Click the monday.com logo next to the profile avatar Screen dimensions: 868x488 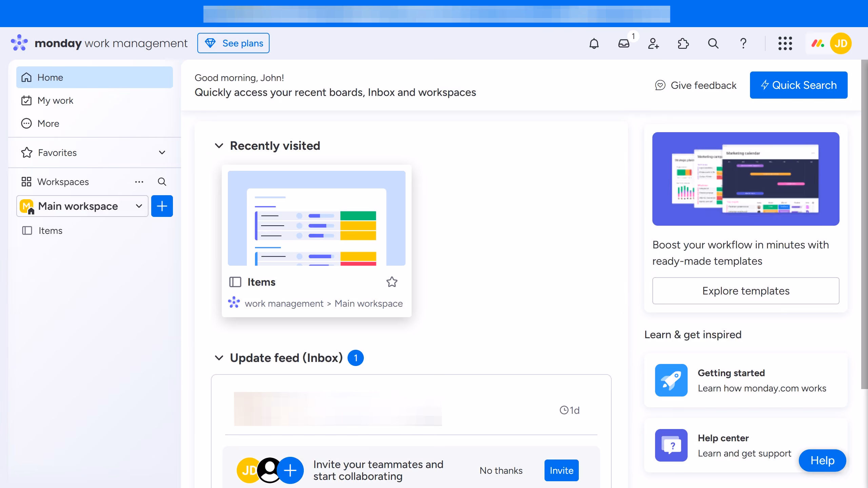[x=818, y=43]
